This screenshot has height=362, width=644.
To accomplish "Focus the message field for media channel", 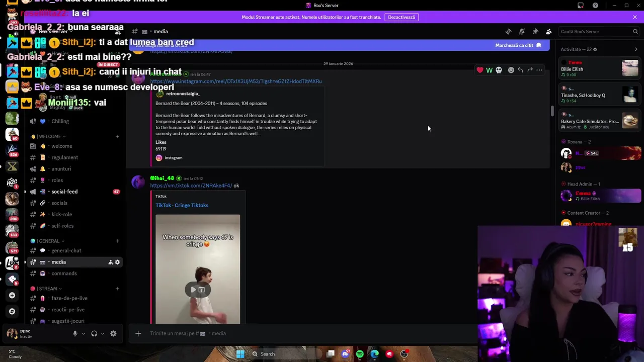I will pos(312,333).
